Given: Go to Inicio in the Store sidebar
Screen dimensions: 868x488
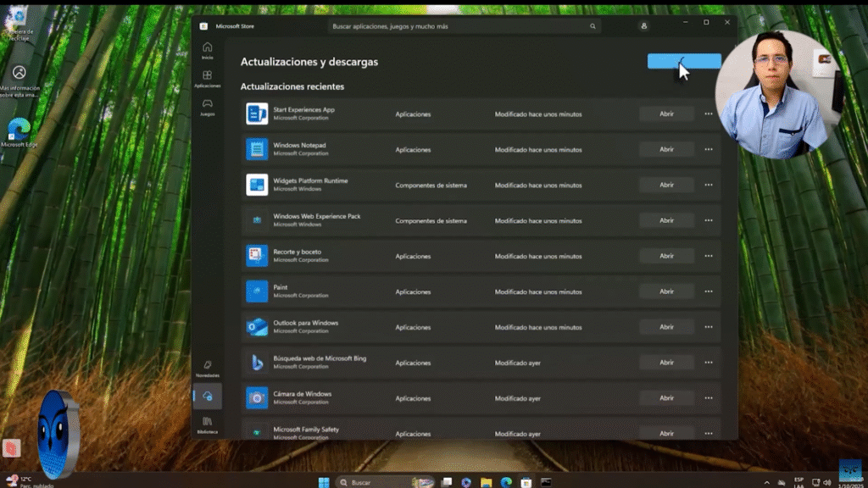Looking at the screenshot, I should point(207,50).
